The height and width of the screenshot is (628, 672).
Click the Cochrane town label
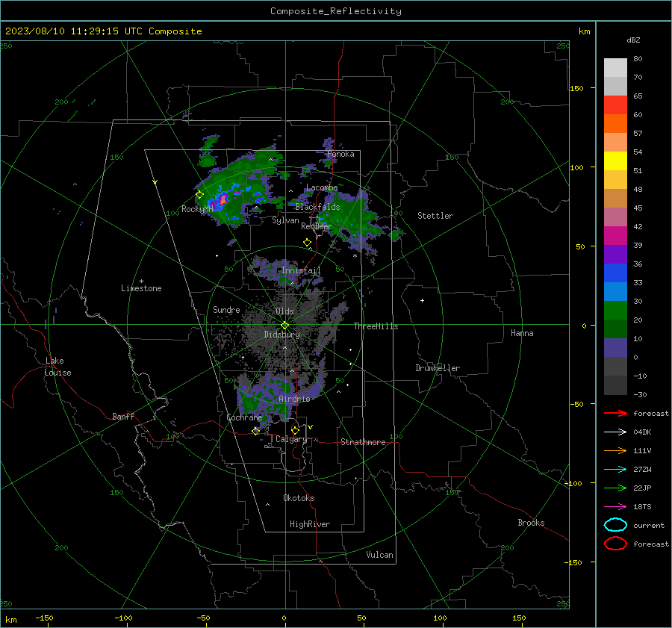point(244,417)
